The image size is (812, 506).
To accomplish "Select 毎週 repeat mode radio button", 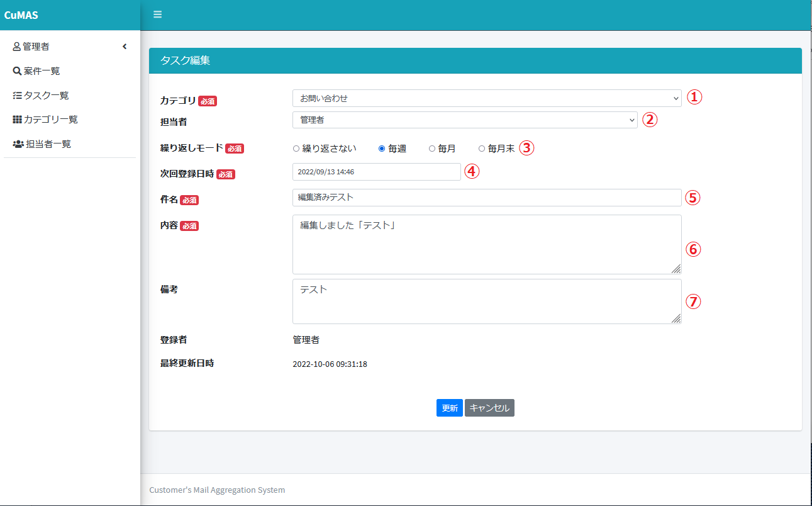I will 382,149.
